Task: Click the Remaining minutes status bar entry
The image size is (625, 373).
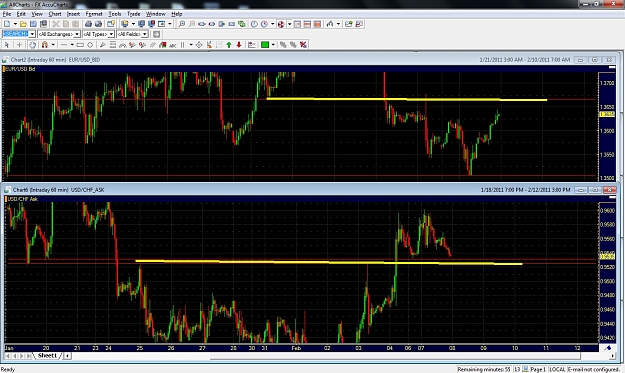Action: click(x=484, y=369)
